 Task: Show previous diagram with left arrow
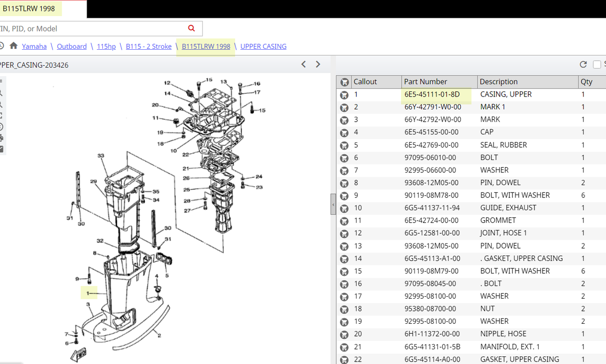[x=304, y=64]
